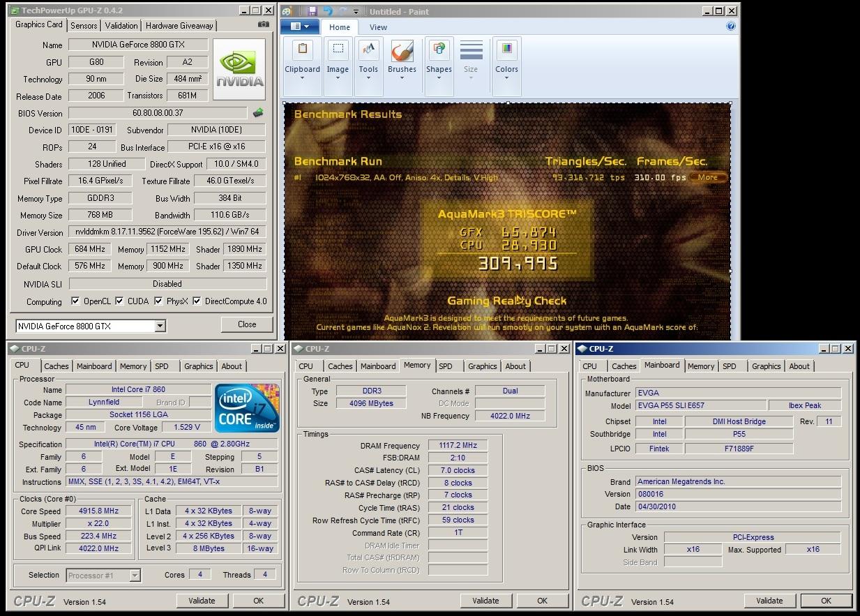Open the SPD tab in the Memory CPU-Z window
The width and height of the screenshot is (860, 616).
tap(446, 366)
